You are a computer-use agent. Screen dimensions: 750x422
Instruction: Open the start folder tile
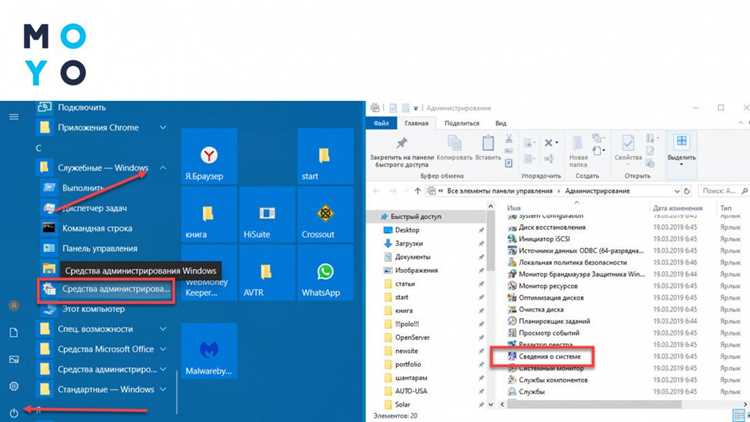pos(325,156)
